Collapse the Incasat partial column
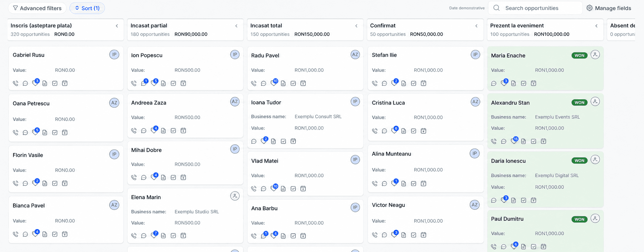Image resolution: width=644 pixels, height=252 pixels. [x=236, y=26]
